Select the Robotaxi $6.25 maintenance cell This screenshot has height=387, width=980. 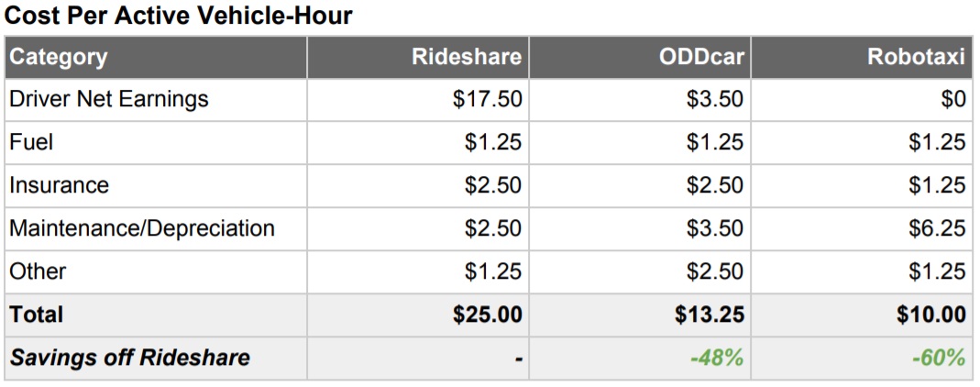point(937,228)
